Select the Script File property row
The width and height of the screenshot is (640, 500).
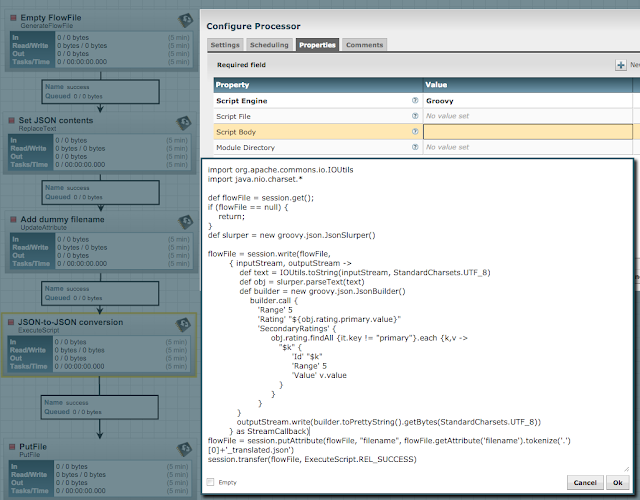pyautogui.click(x=423, y=116)
